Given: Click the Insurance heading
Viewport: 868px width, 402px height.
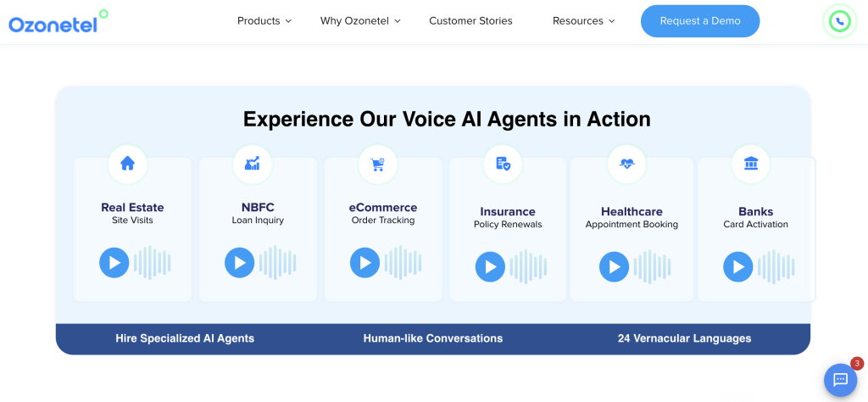Looking at the screenshot, I should tap(508, 211).
